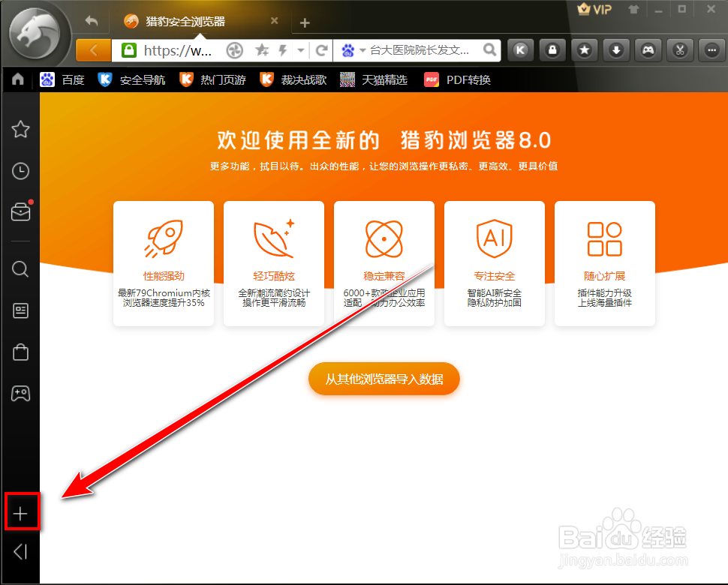Click the 从其他浏览器导入数据 button
Viewport: 728px width, 585px height.
[384, 379]
